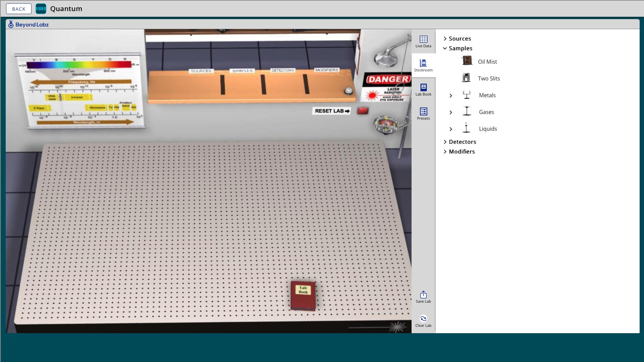Expand the Modifiers section
The height and width of the screenshot is (362, 644).
click(445, 152)
